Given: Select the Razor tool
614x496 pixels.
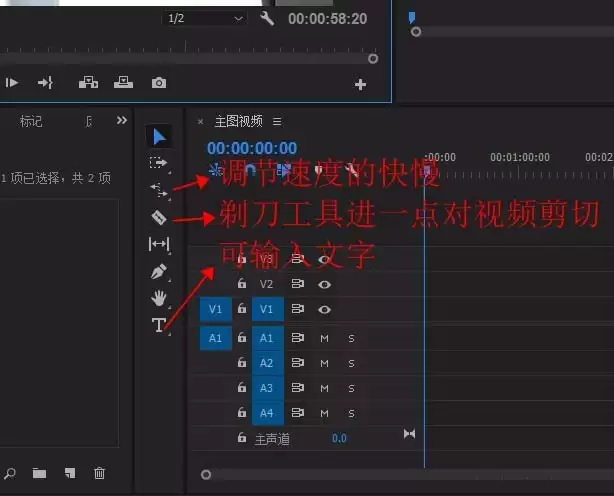Looking at the screenshot, I should click(159, 217).
